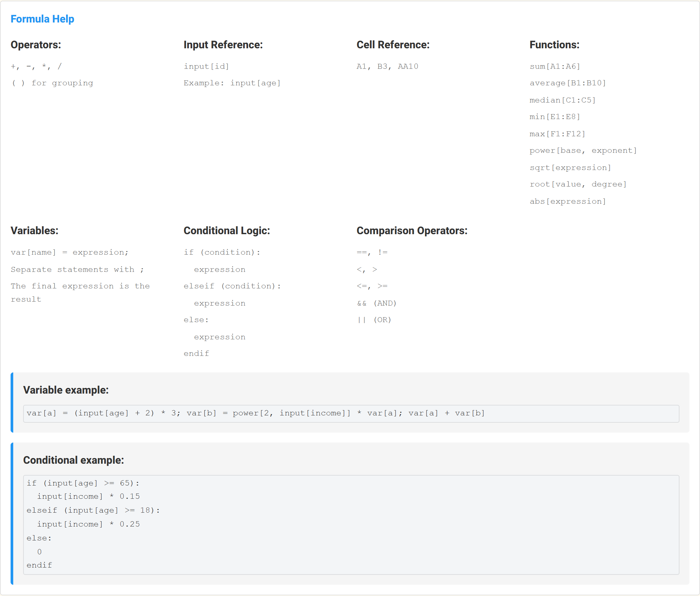Click 'if (input[age] >= 65):' line

point(83,483)
